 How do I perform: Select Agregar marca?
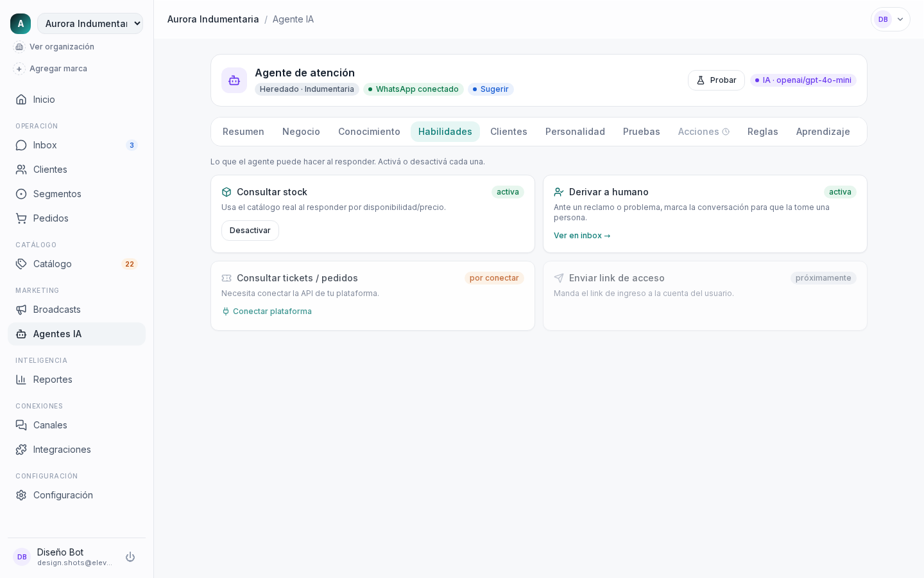point(58,69)
